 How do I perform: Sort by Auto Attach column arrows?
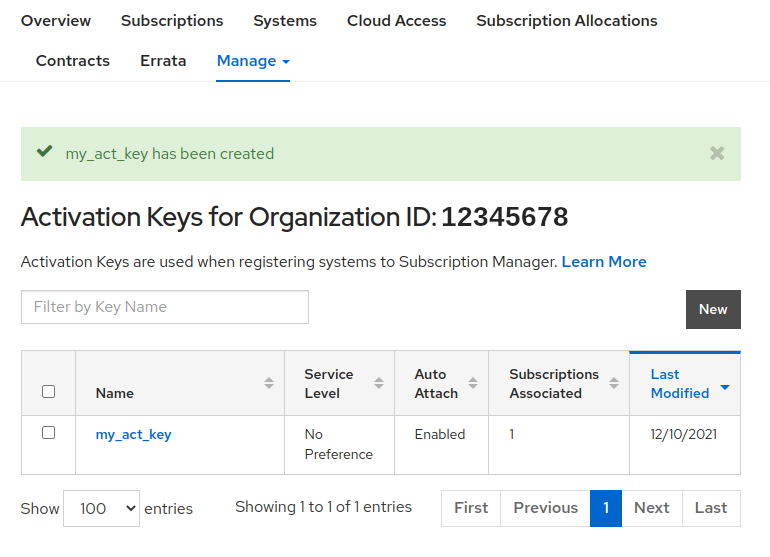(x=473, y=384)
